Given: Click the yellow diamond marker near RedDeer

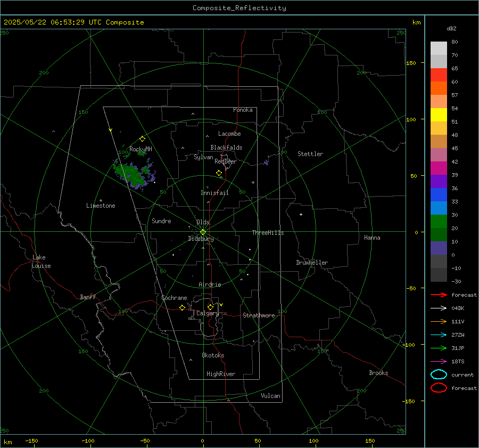Looking at the screenshot, I should 219,173.
